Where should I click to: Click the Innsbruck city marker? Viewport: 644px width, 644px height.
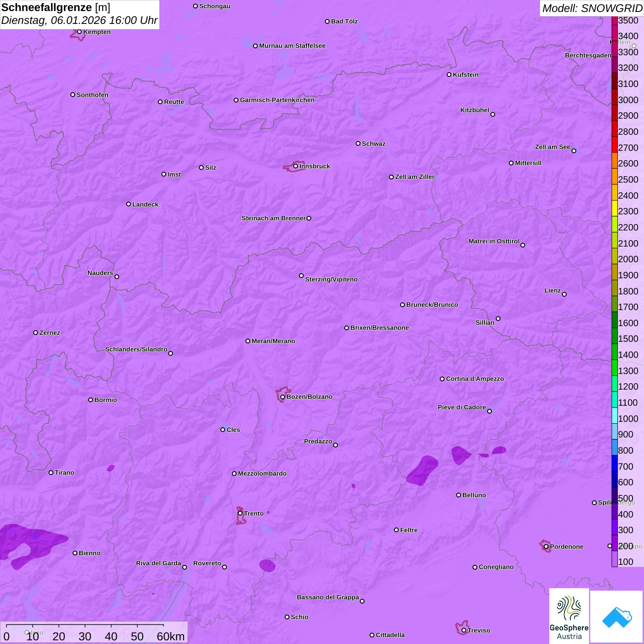[295, 166]
